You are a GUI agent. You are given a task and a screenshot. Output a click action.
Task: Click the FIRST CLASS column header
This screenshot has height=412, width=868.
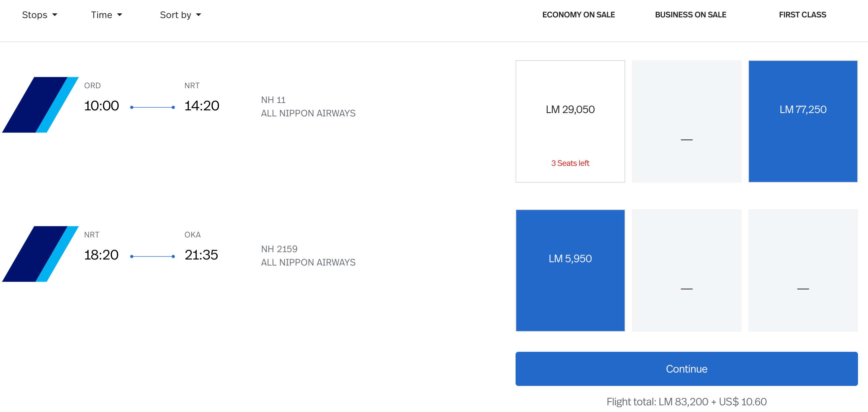coord(802,15)
